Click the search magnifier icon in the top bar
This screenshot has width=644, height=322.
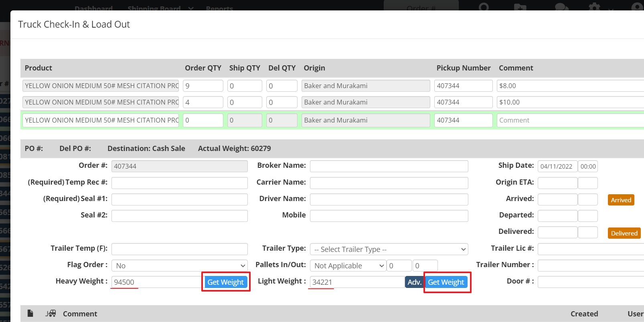click(x=484, y=8)
